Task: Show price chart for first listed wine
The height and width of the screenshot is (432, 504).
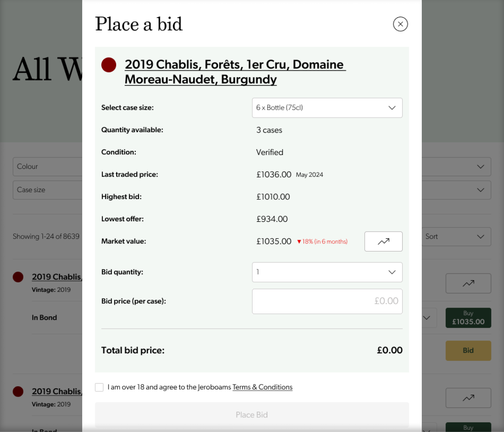Action: pyautogui.click(x=468, y=283)
